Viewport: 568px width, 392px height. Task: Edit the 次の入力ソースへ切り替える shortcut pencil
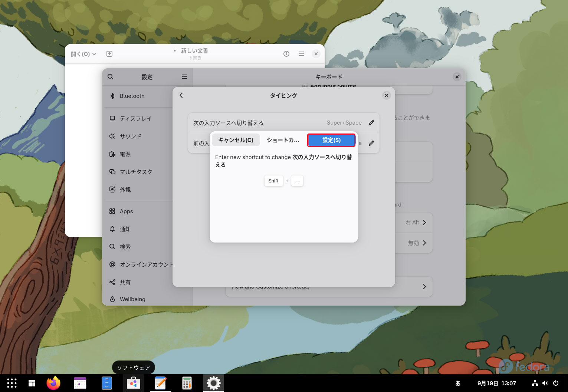pos(371,123)
